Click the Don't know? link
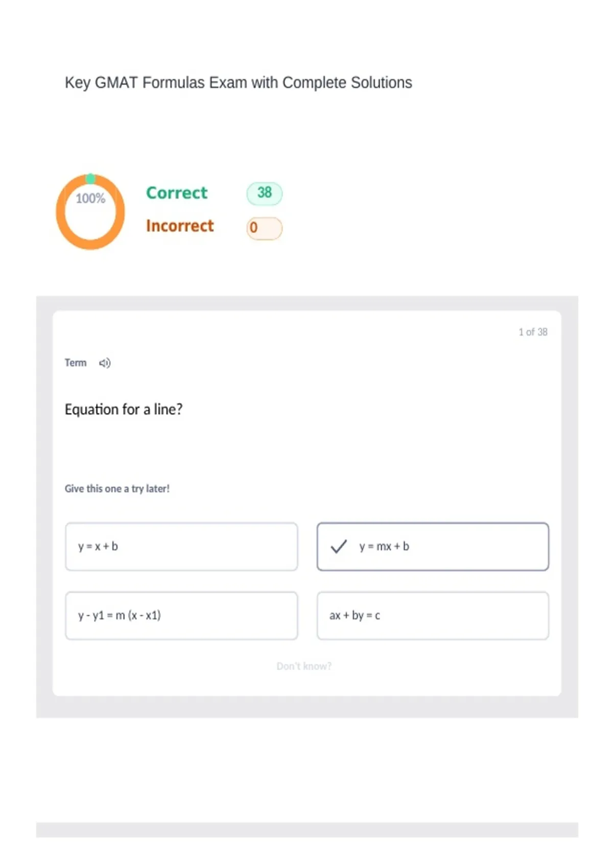 pyautogui.click(x=304, y=666)
